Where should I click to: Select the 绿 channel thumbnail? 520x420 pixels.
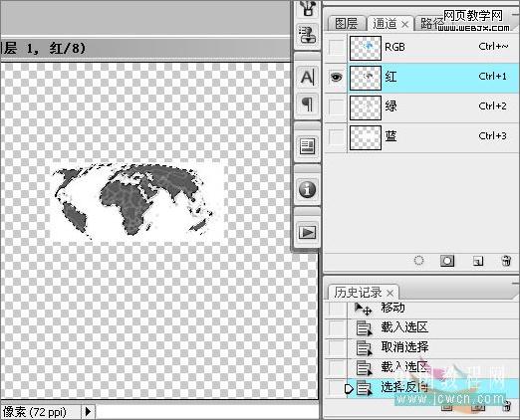pyautogui.click(x=366, y=107)
